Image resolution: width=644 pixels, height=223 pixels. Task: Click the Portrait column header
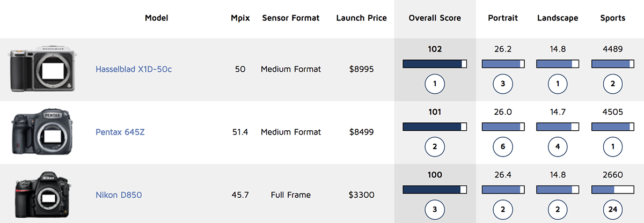503,18
